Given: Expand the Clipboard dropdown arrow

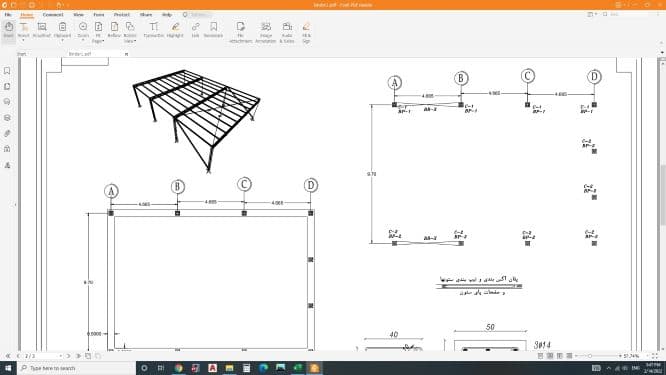Looking at the screenshot, I should (x=62, y=41).
